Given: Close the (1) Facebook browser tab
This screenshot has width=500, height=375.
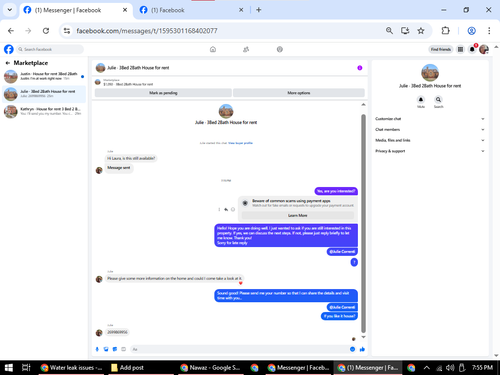Looking at the screenshot, I should (x=241, y=10).
